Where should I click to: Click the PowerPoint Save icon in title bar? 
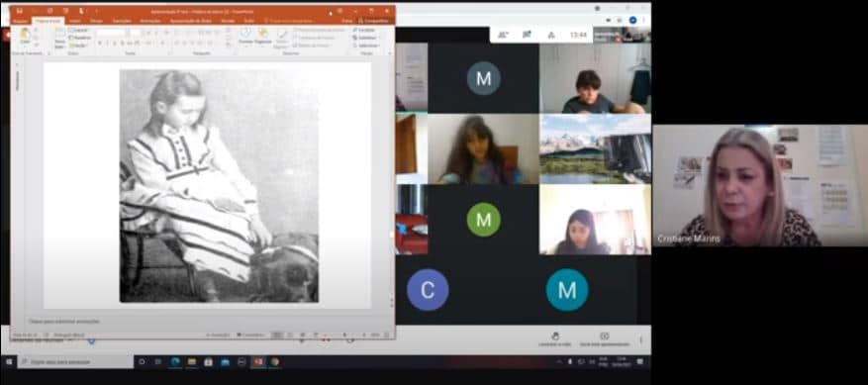(20, 11)
